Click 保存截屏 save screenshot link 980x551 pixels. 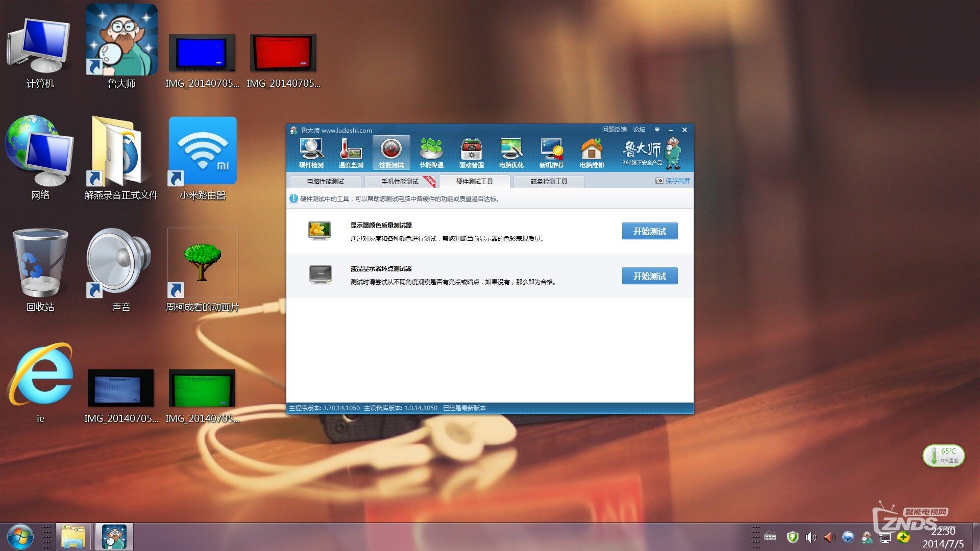673,181
